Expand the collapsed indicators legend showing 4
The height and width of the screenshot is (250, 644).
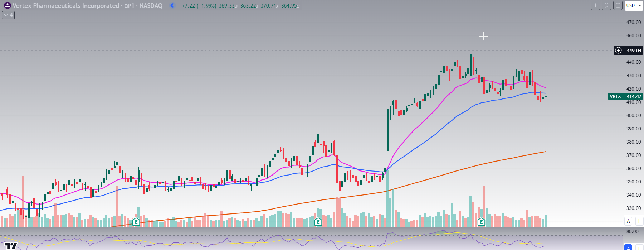point(8,15)
